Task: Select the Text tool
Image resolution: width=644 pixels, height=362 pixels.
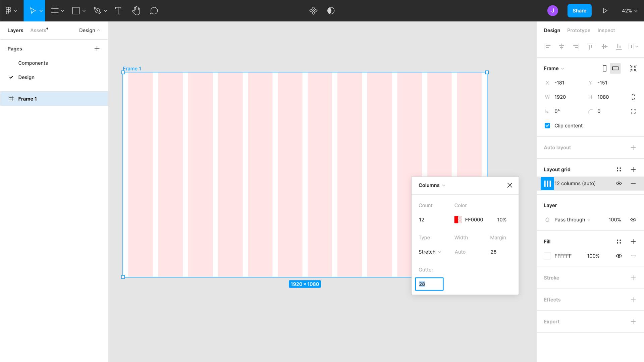Action: 118,10
